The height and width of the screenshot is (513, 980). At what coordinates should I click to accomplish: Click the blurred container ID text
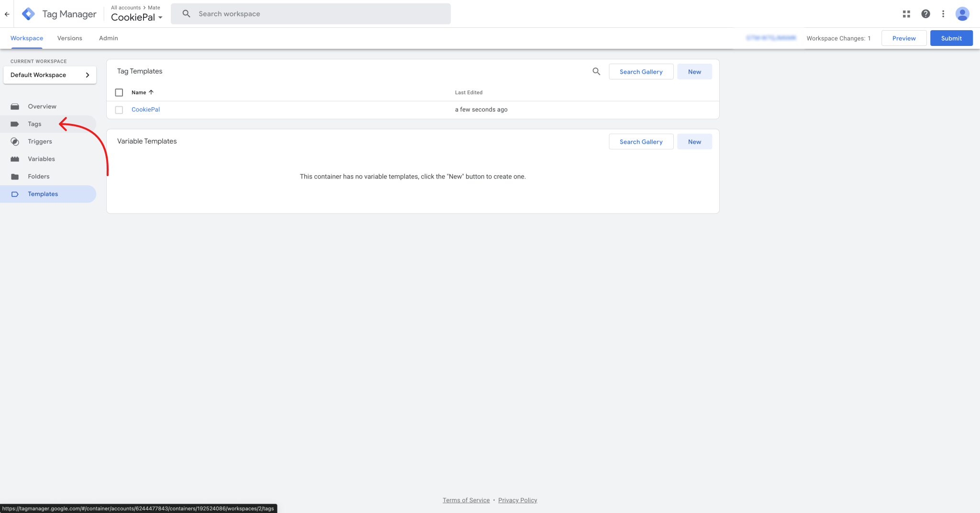[x=771, y=38]
